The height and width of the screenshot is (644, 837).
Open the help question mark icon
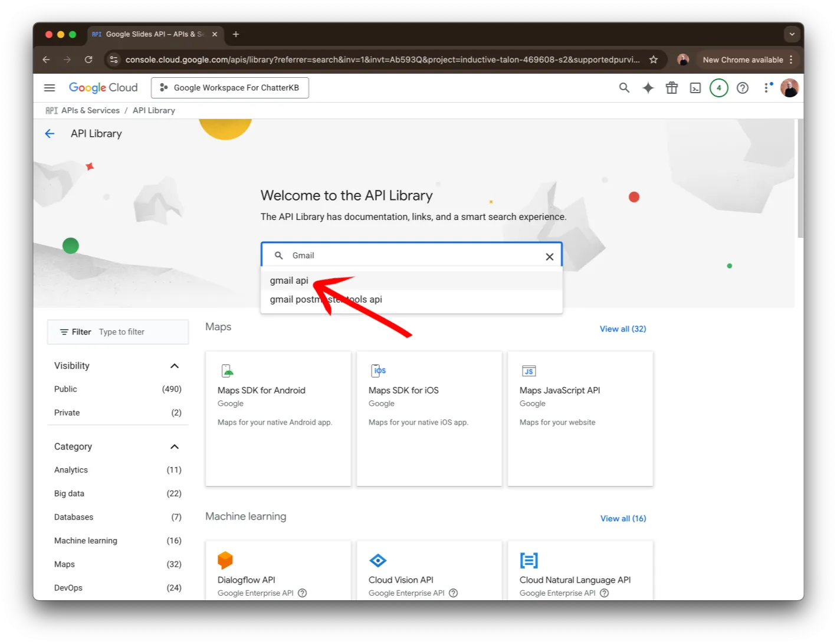tap(743, 88)
